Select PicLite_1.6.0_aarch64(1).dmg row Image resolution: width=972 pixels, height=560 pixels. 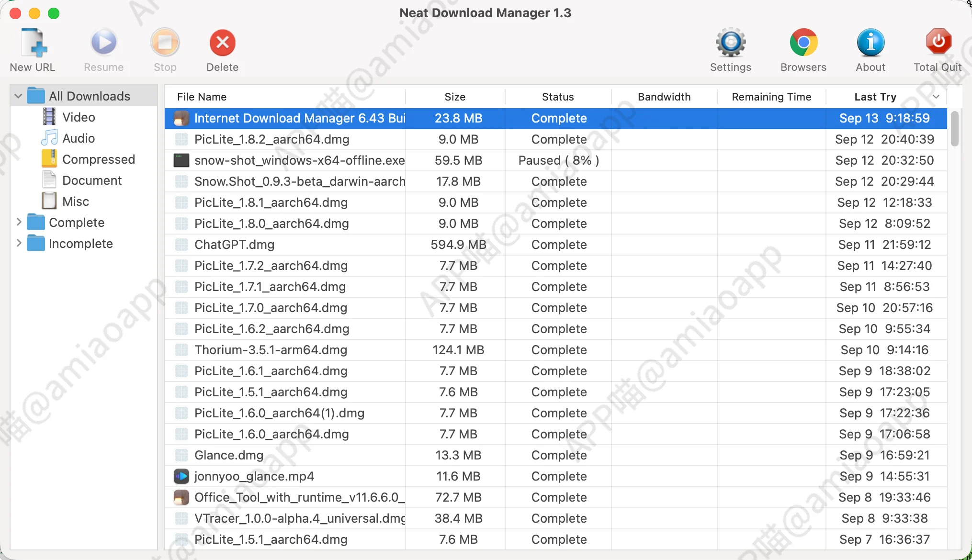click(555, 413)
